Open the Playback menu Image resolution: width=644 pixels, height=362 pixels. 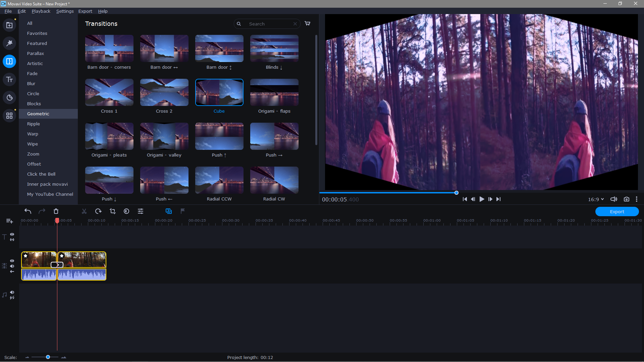tap(41, 11)
